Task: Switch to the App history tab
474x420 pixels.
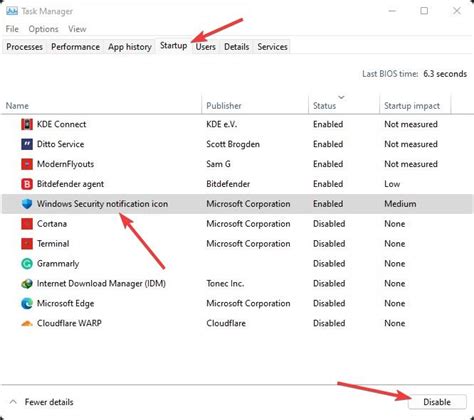Action: pyautogui.click(x=130, y=47)
